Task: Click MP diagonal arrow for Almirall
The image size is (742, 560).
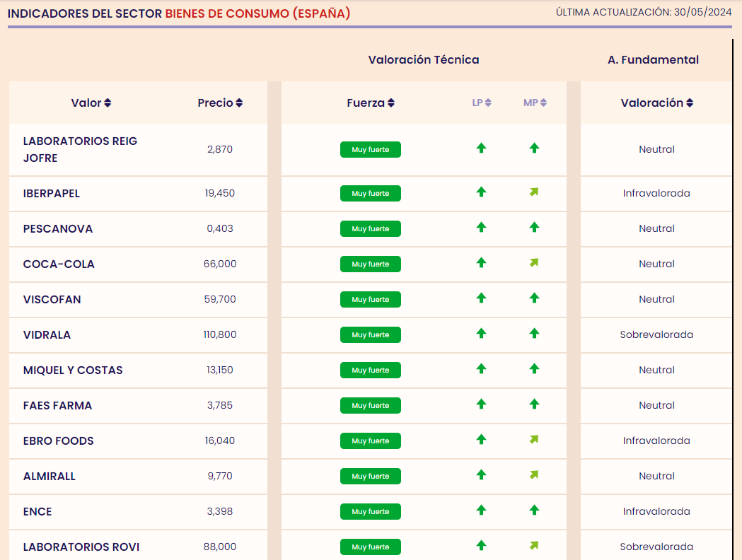Action: (x=534, y=475)
